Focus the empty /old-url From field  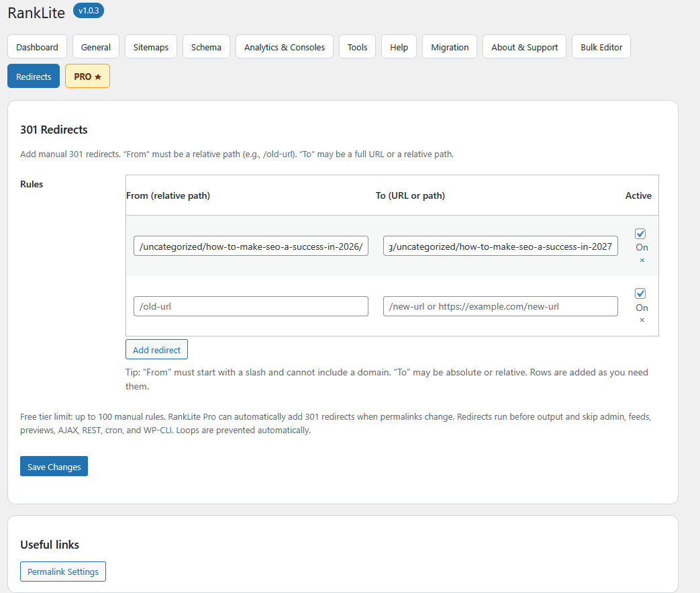pyautogui.click(x=251, y=306)
